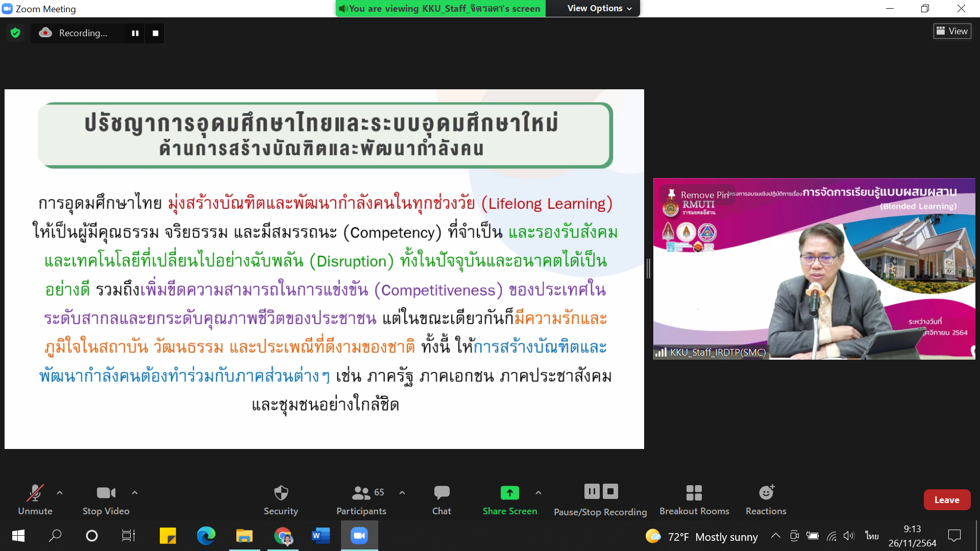980x551 pixels.
Task: Expand audio options arrow beside Unmute
Action: (x=60, y=493)
